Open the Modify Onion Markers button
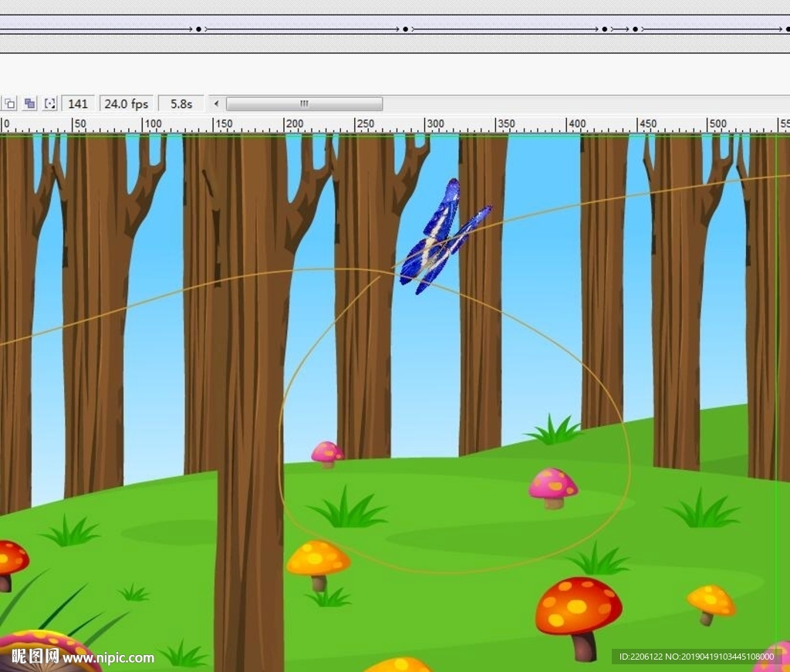 tap(50, 103)
